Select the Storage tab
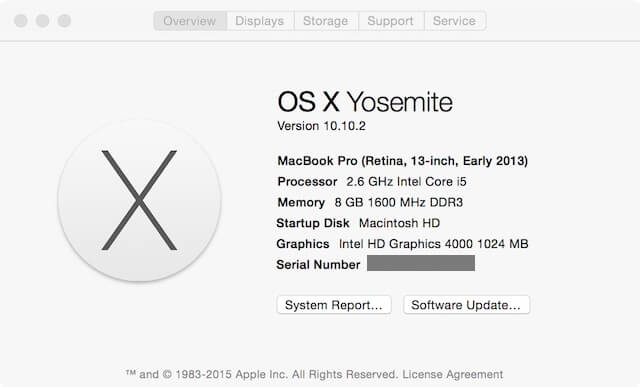Image resolution: width=640 pixels, height=387 pixels. 326,21
